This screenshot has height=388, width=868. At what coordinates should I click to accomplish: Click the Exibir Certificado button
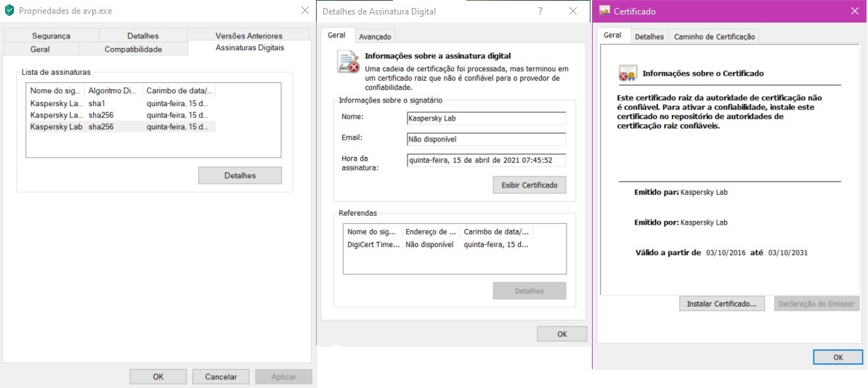(530, 185)
